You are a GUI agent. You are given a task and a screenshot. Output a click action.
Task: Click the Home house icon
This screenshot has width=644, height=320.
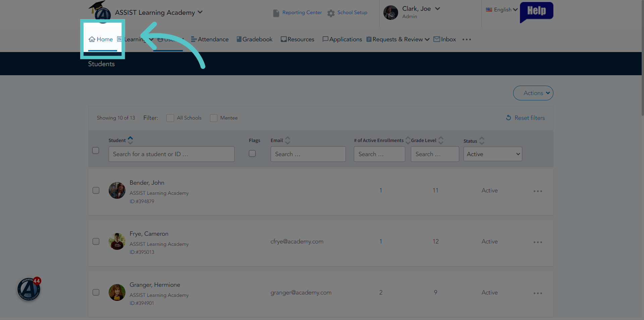click(92, 39)
